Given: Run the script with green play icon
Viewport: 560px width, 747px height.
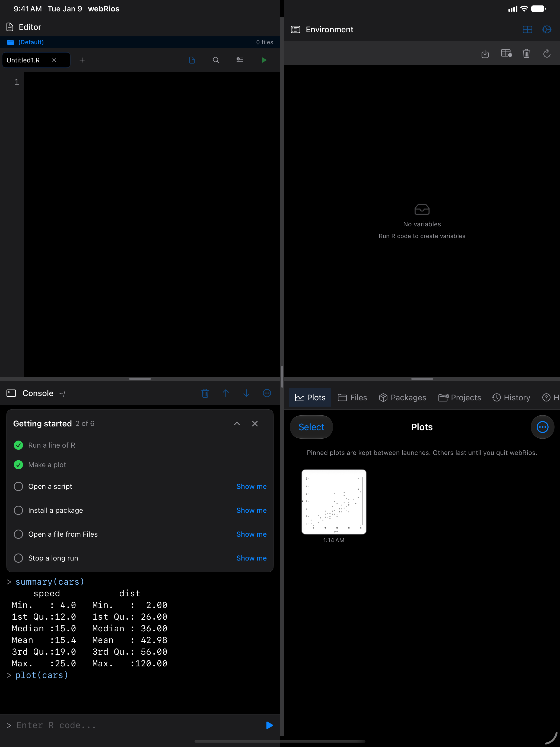Looking at the screenshot, I should click(x=264, y=60).
